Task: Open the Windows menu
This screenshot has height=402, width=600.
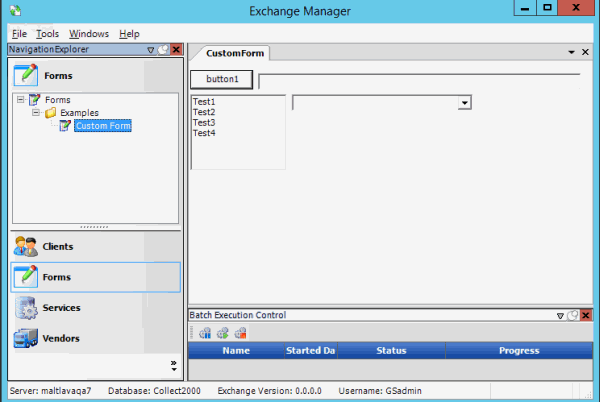Action: (89, 33)
